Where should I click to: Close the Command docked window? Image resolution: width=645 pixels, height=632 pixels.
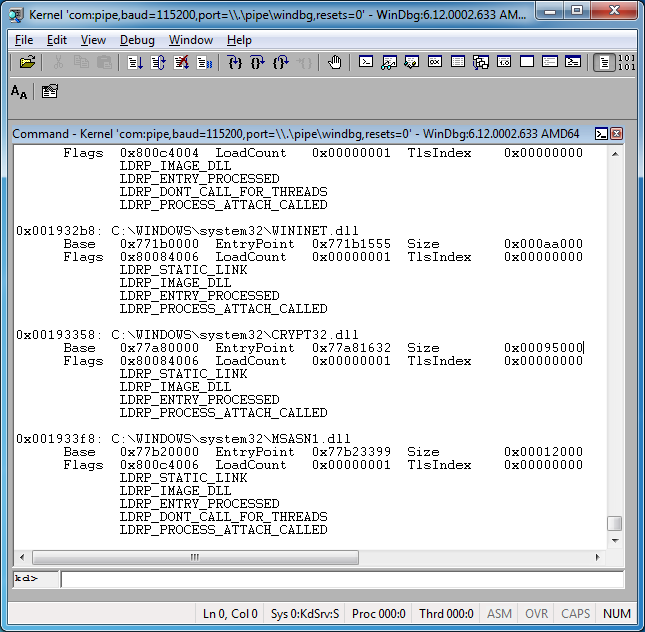pyautogui.click(x=616, y=134)
